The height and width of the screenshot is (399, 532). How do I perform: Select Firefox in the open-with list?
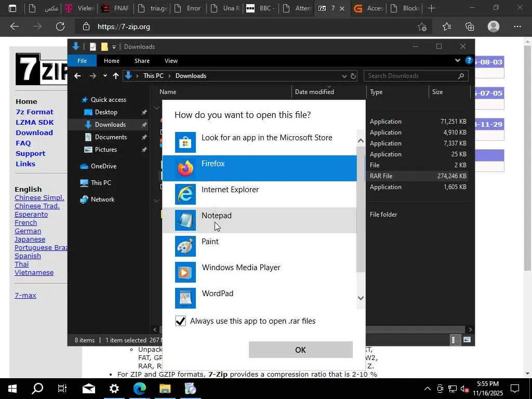click(260, 168)
